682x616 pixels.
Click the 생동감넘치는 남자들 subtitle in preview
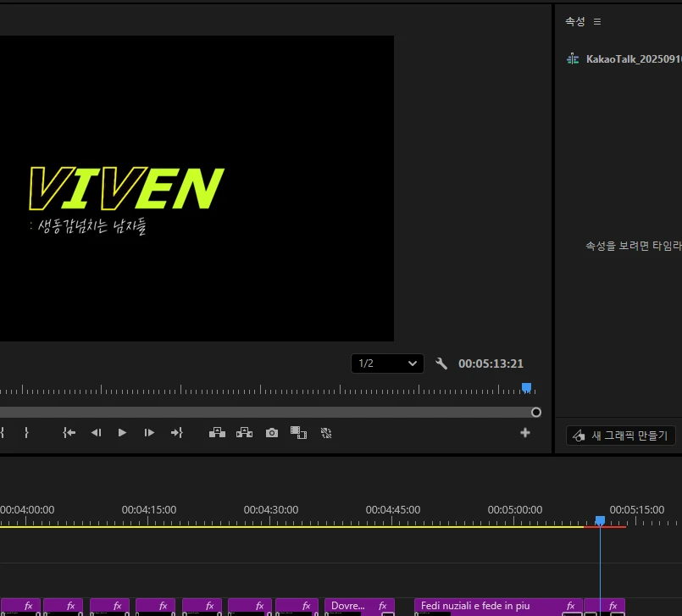click(x=91, y=225)
